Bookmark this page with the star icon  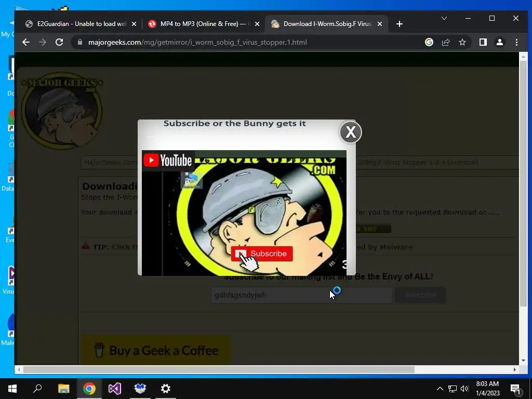(462, 42)
